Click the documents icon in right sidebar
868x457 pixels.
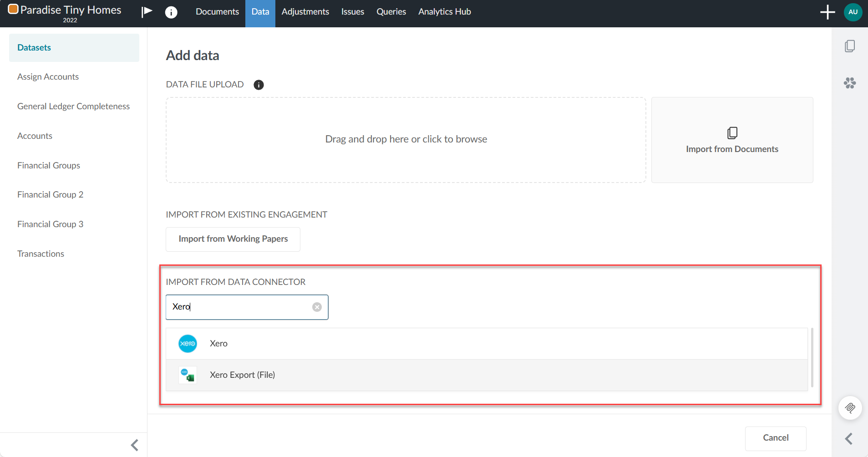tap(850, 46)
